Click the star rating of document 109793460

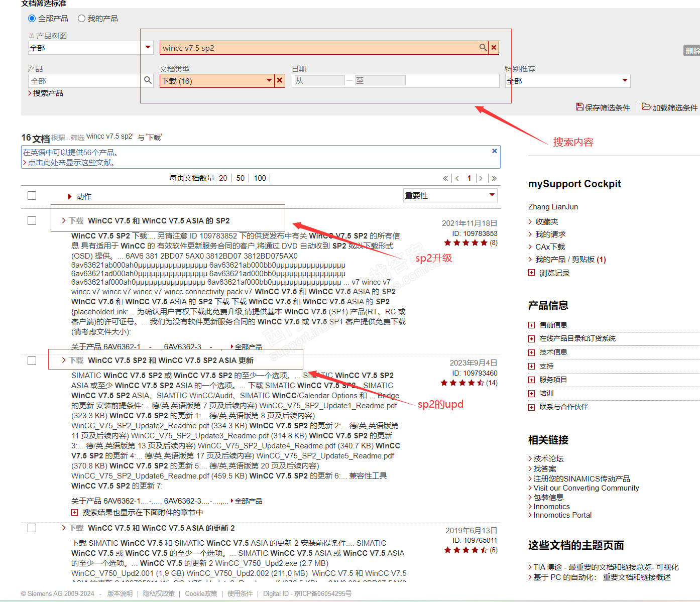tap(462, 383)
